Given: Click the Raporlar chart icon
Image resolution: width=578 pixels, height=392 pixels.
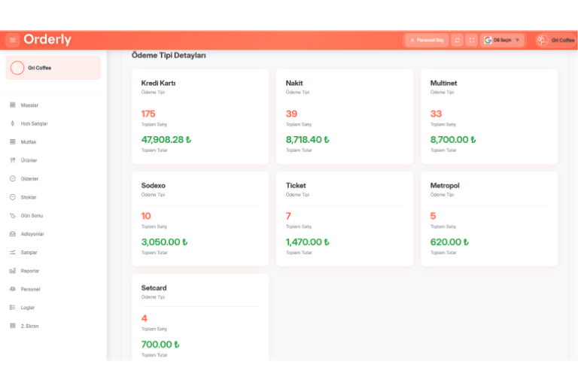Looking at the screenshot, I should click(12, 270).
